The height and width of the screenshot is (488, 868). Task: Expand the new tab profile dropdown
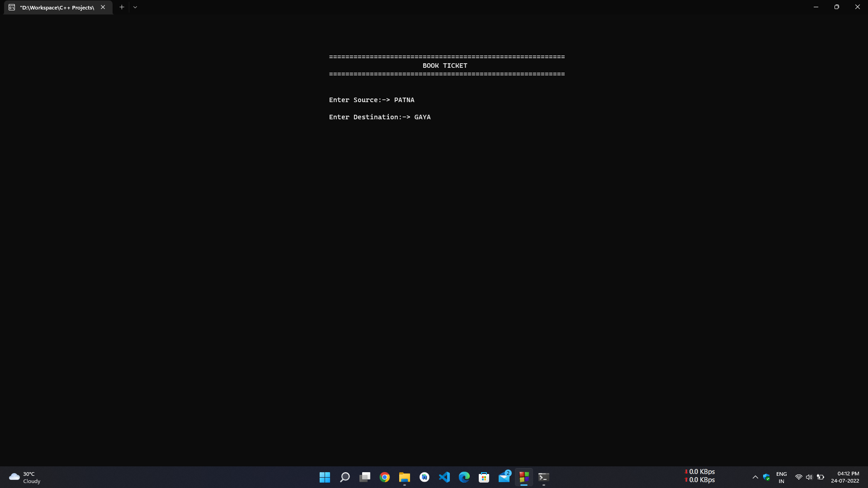135,7
